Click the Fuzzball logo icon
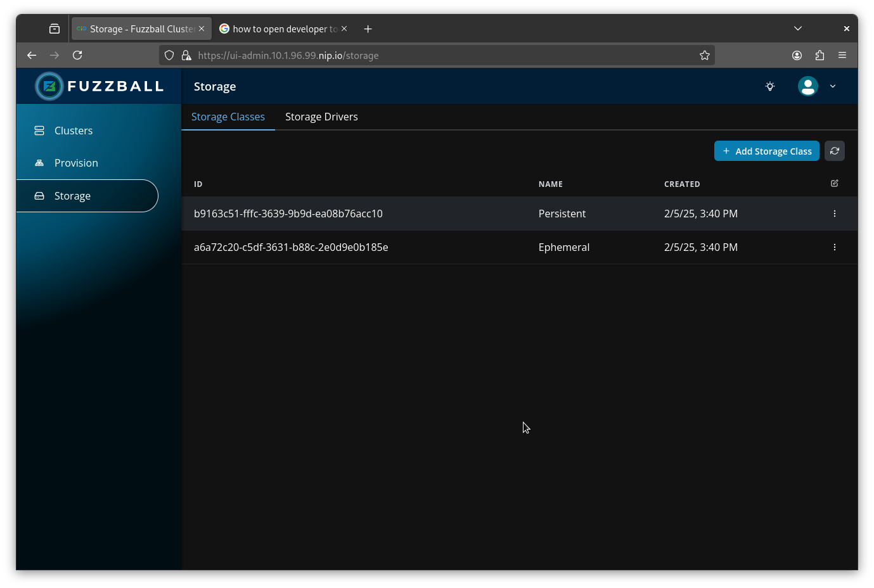The width and height of the screenshot is (874, 588). pyautogui.click(x=49, y=86)
